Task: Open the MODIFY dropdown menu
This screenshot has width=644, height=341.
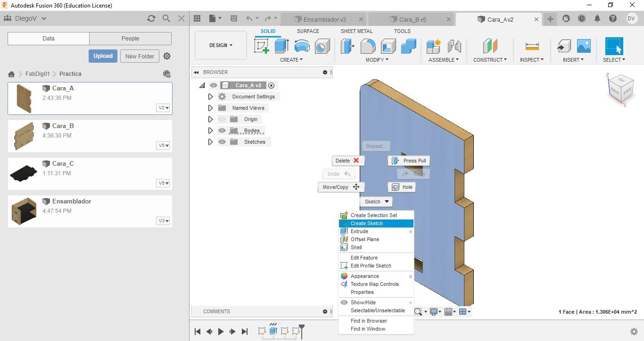Action: 377,60
